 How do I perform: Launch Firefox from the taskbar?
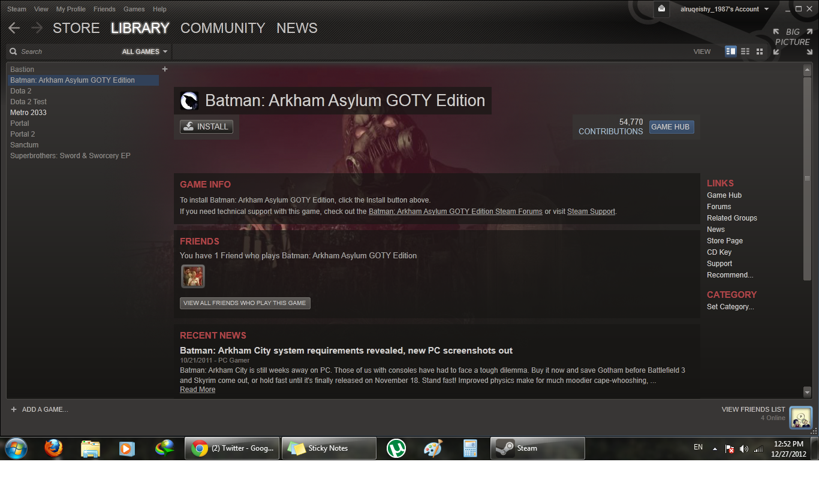pos(53,448)
